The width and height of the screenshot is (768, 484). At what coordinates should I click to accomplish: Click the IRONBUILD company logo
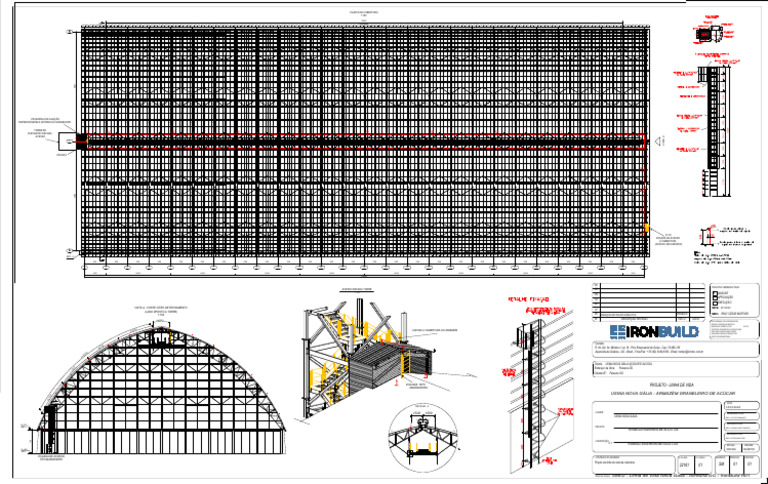(x=654, y=332)
